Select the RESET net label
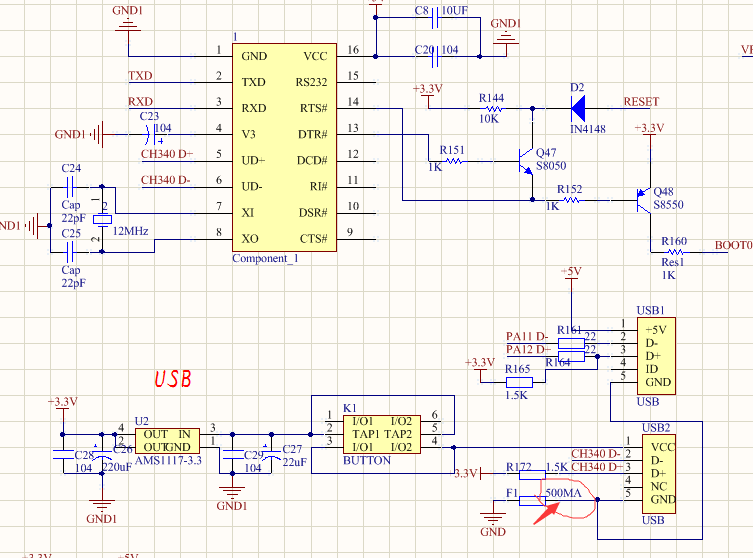Viewport: 753px width, 558px height. [641, 102]
